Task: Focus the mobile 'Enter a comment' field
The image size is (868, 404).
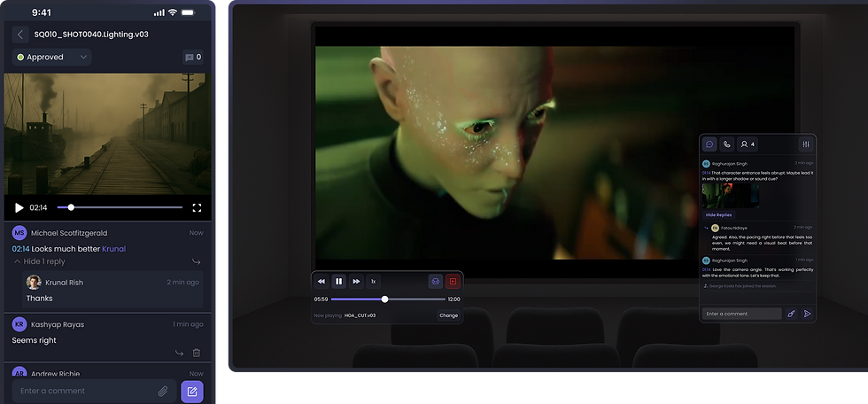Action: click(94, 391)
